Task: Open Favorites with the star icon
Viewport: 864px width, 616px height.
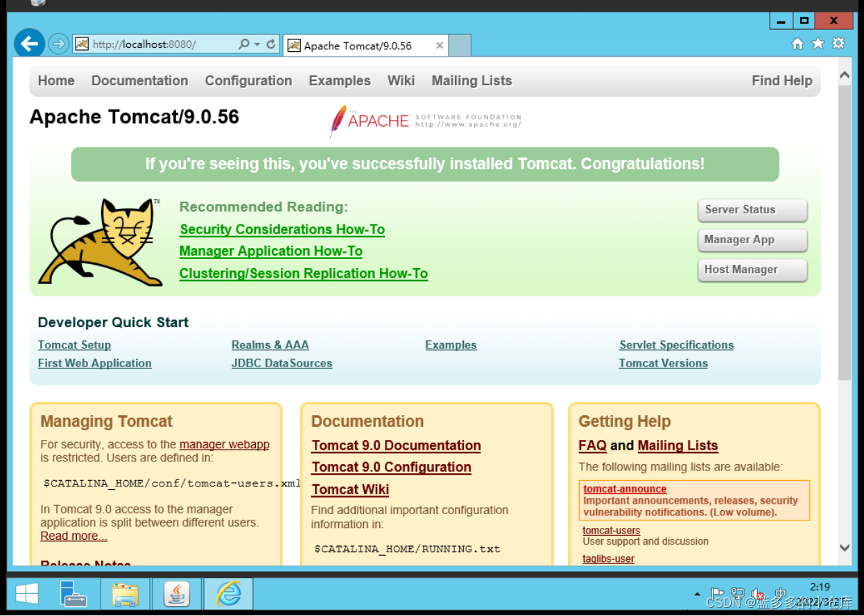Action: (818, 43)
